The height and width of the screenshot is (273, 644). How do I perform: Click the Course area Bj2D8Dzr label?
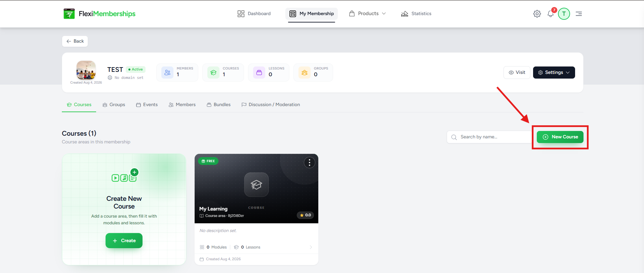(222, 216)
